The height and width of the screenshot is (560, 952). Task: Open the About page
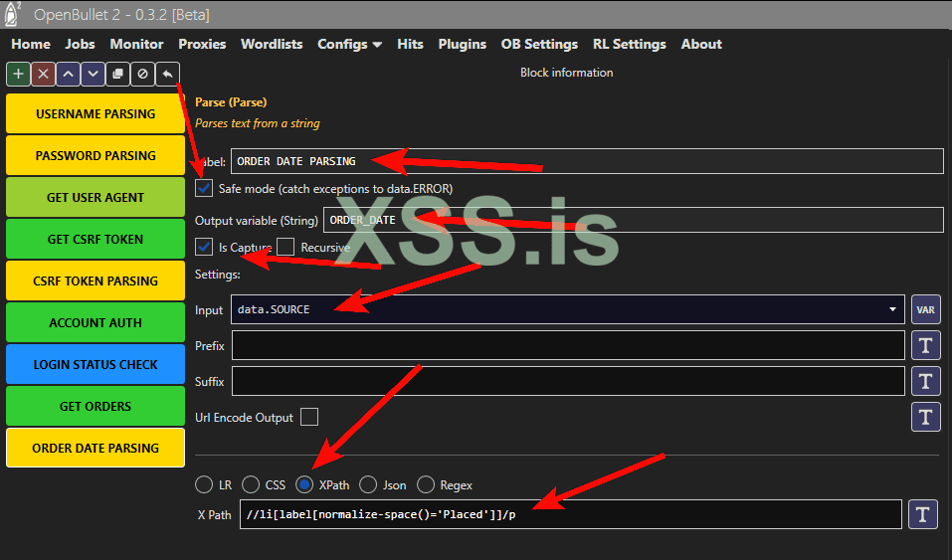[x=701, y=45]
